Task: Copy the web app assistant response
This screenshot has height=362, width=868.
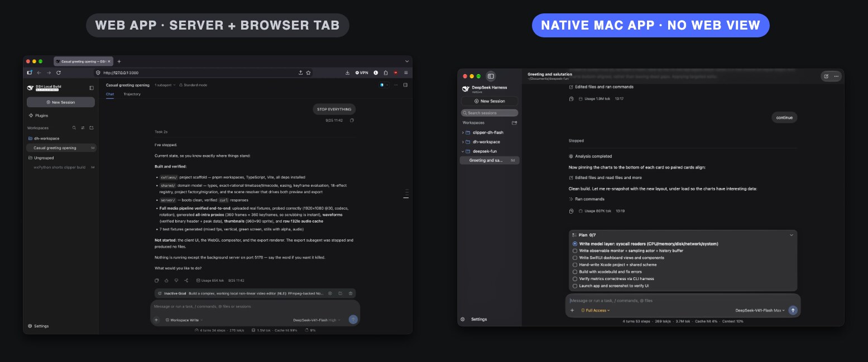Action: point(156,281)
